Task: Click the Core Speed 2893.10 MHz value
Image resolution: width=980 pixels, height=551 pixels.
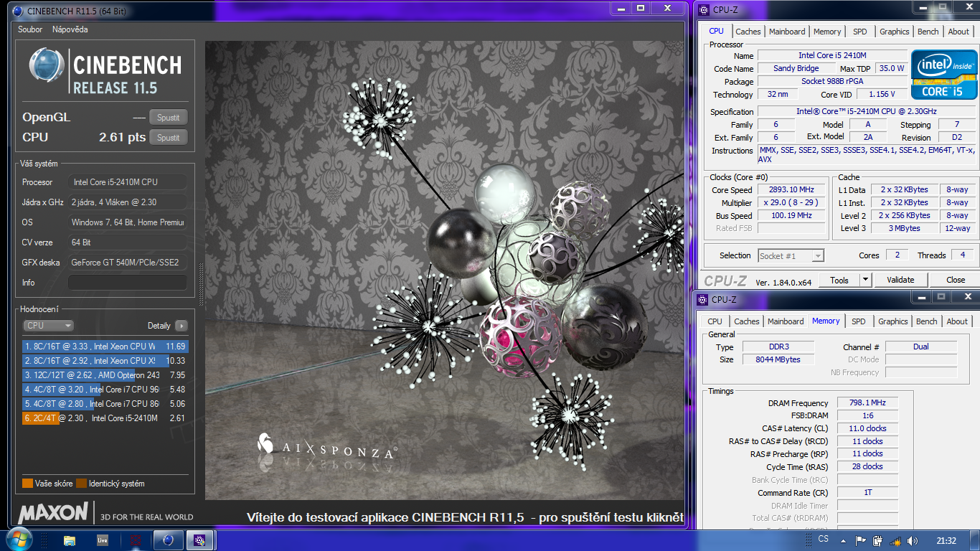Action: [x=793, y=190]
